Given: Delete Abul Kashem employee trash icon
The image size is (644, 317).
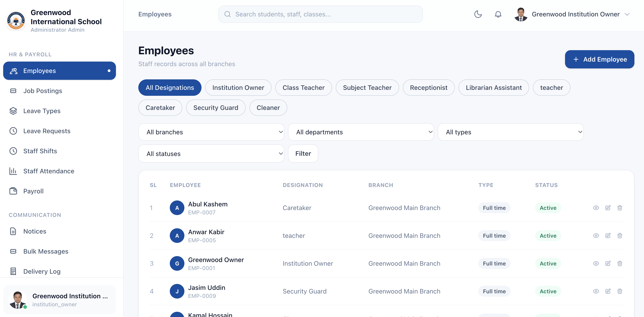Looking at the screenshot, I should 620,208.
